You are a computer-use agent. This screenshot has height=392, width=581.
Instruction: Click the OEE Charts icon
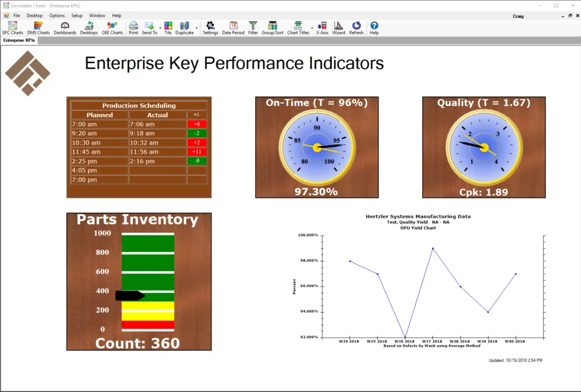pyautogui.click(x=112, y=28)
